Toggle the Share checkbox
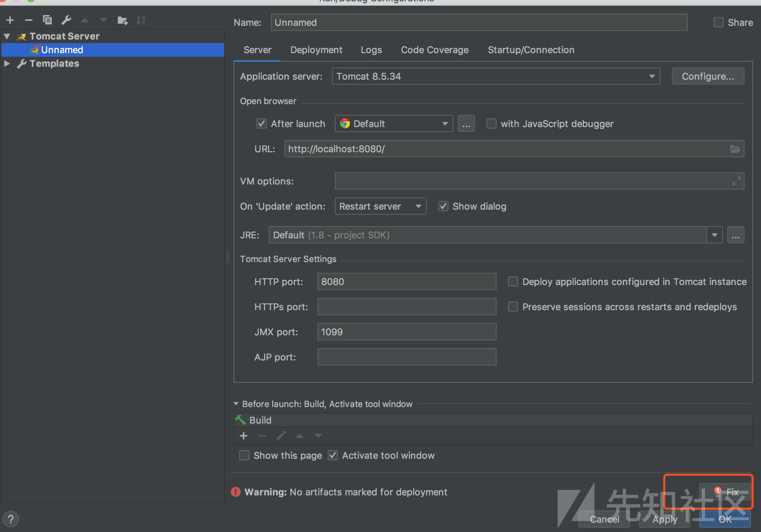The image size is (761, 532). [718, 23]
